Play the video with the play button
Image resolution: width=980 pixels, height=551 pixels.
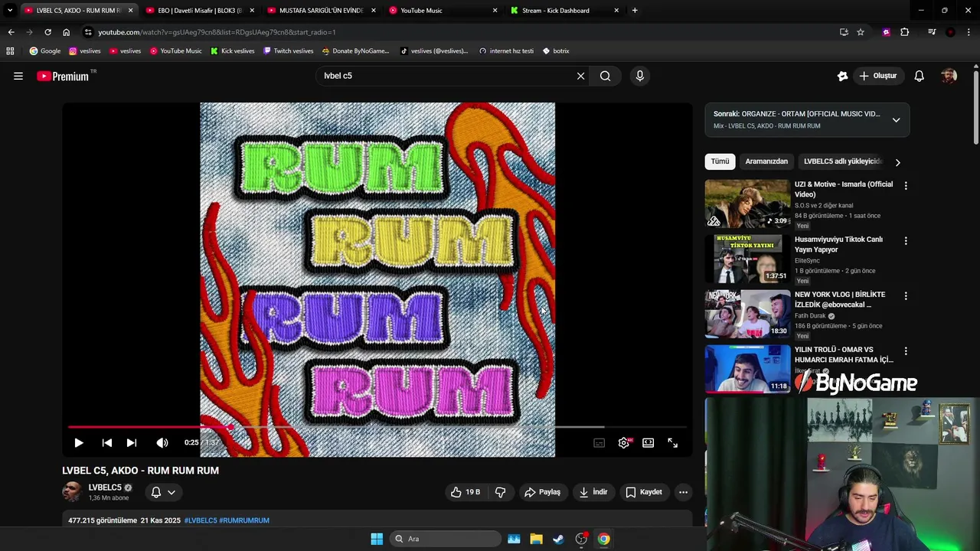[x=78, y=442]
